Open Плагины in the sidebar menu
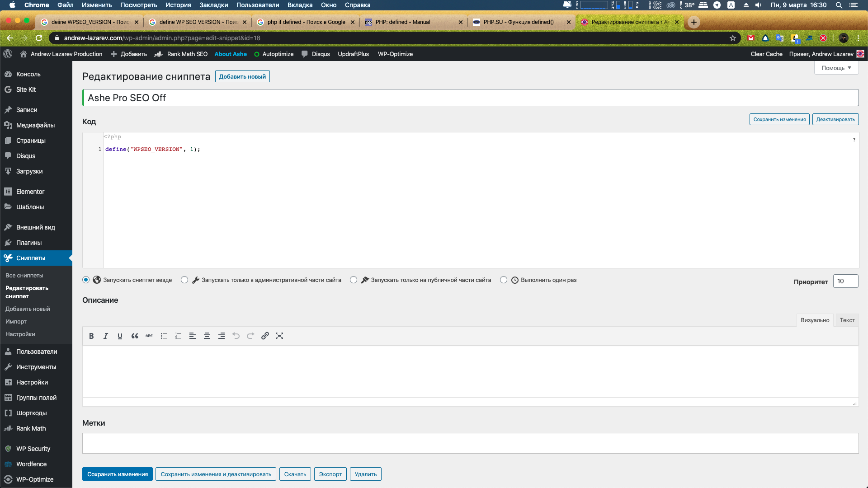 (x=29, y=243)
